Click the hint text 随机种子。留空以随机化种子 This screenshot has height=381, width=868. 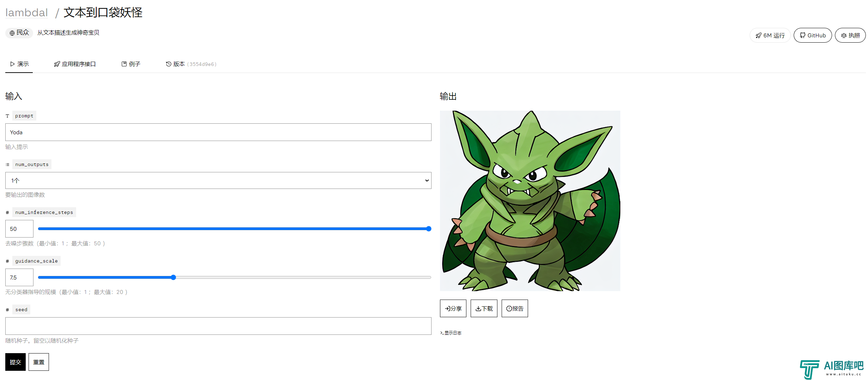click(x=42, y=341)
